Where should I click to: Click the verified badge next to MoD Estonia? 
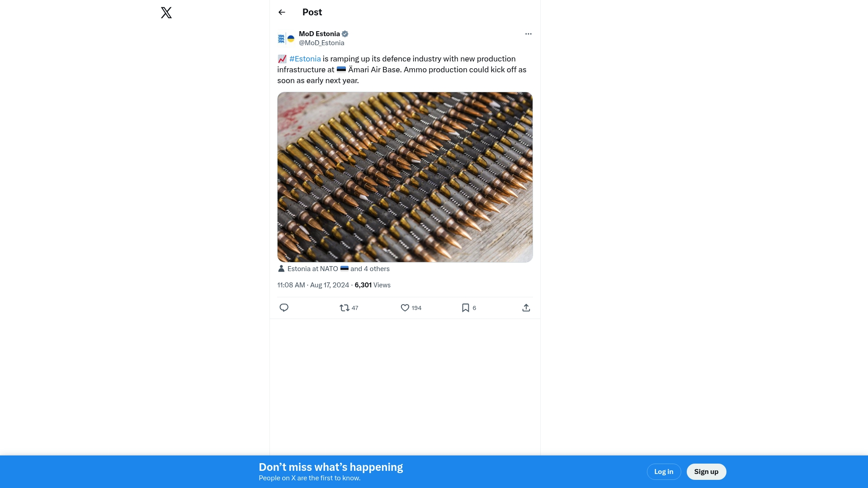pos(345,34)
